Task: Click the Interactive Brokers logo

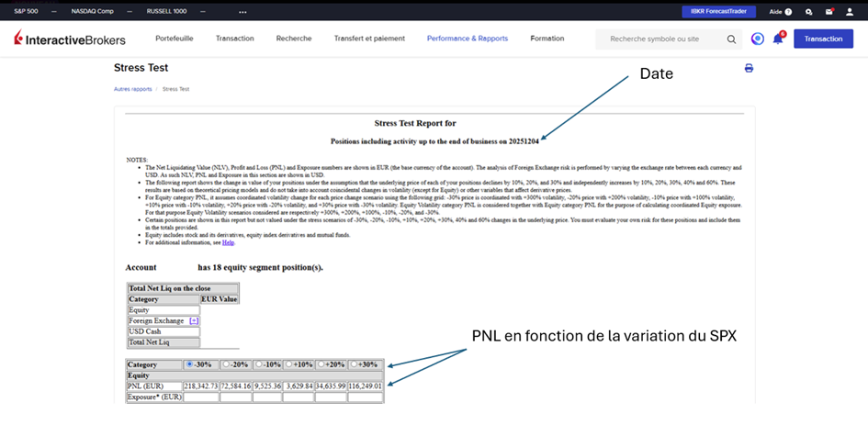Action: [x=70, y=39]
